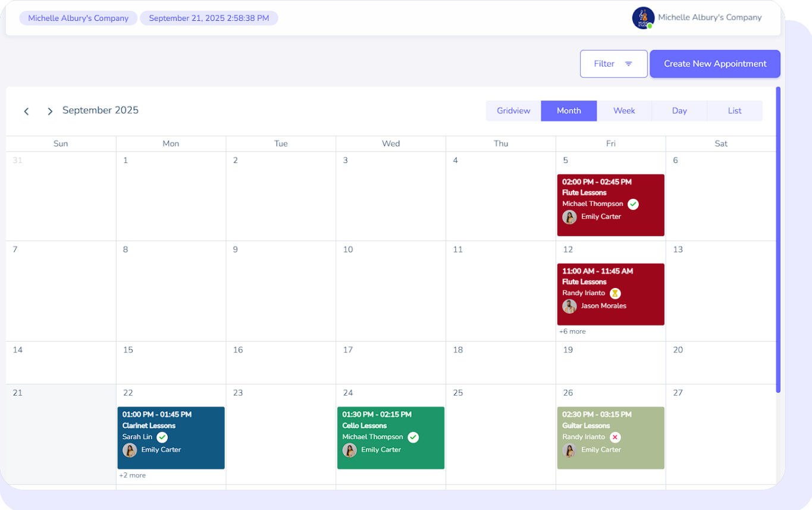Click Michelle Albury's Company header badge
The height and width of the screenshot is (510, 812).
click(79, 18)
